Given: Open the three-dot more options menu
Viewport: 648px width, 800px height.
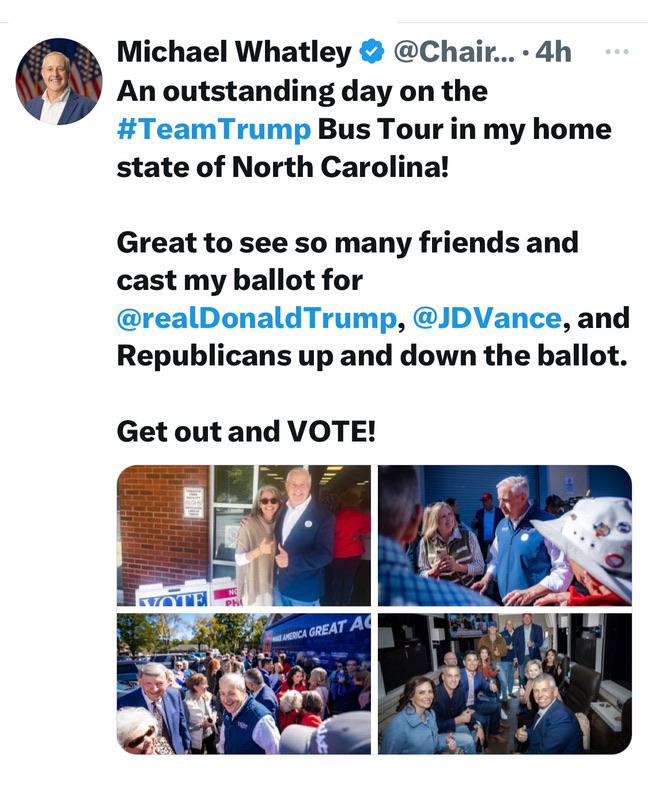Looking at the screenshot, I should coord(617,52).
